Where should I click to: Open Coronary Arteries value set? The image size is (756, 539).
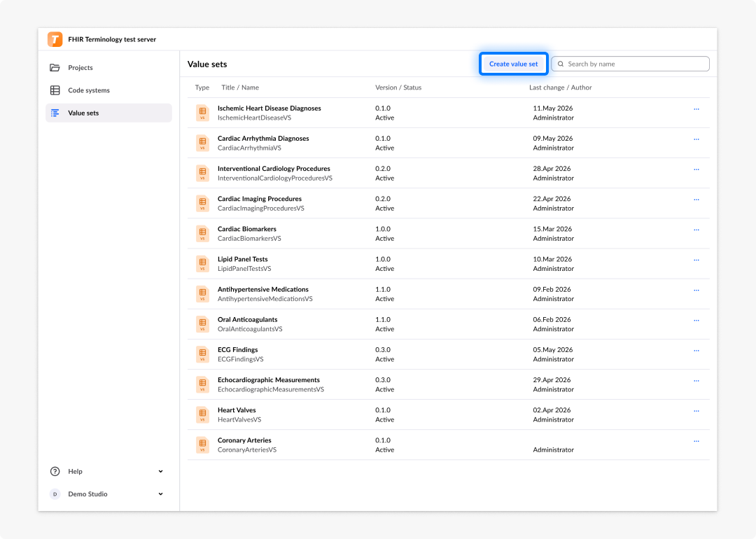(244, 440)
